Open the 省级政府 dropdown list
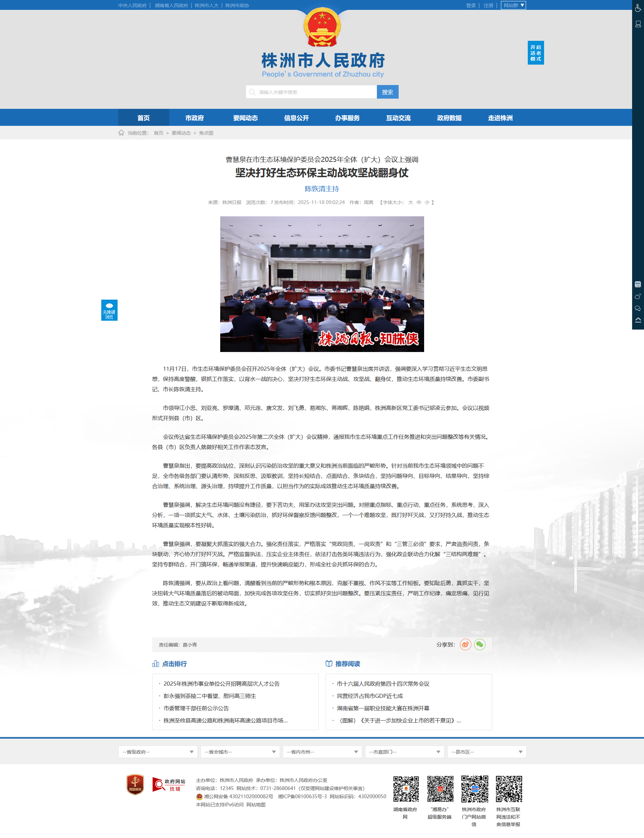This screenshot has height=838, width=644. tap(158, 752)
